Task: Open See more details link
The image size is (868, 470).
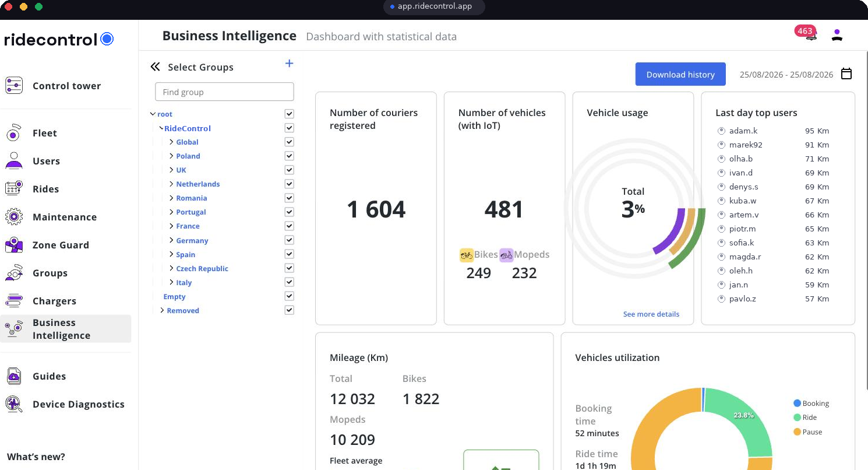Action: tap(651, 314)
